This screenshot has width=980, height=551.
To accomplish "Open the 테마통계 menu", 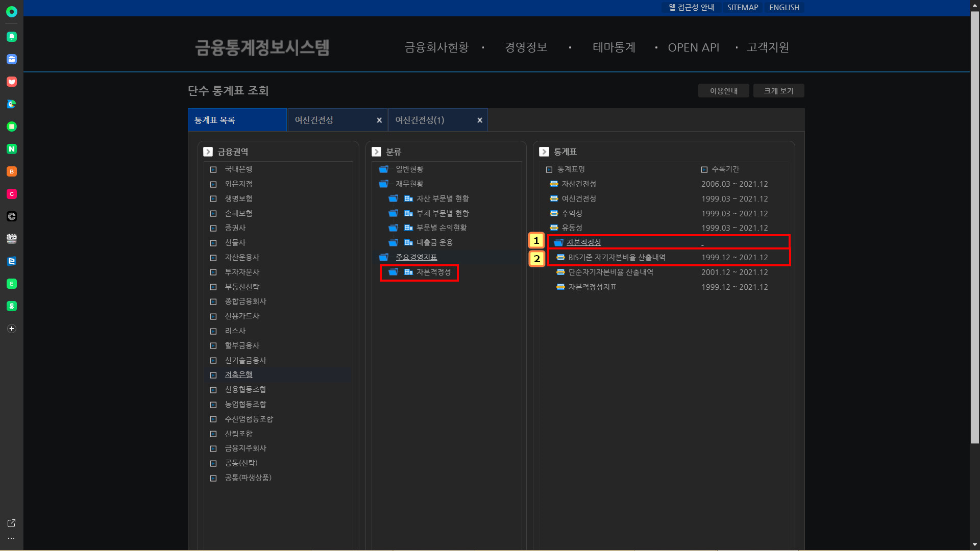I will pyautogui.click(x=614, y=47).
